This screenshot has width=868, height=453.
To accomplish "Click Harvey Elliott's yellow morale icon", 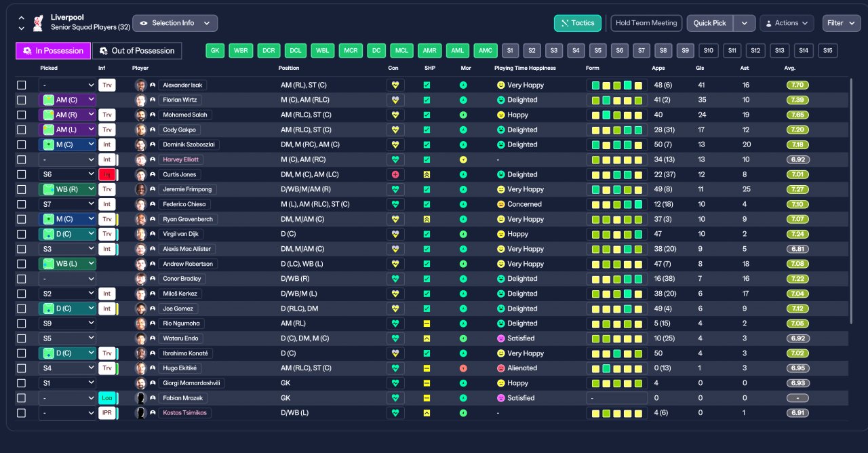I will tap(463, 159).
